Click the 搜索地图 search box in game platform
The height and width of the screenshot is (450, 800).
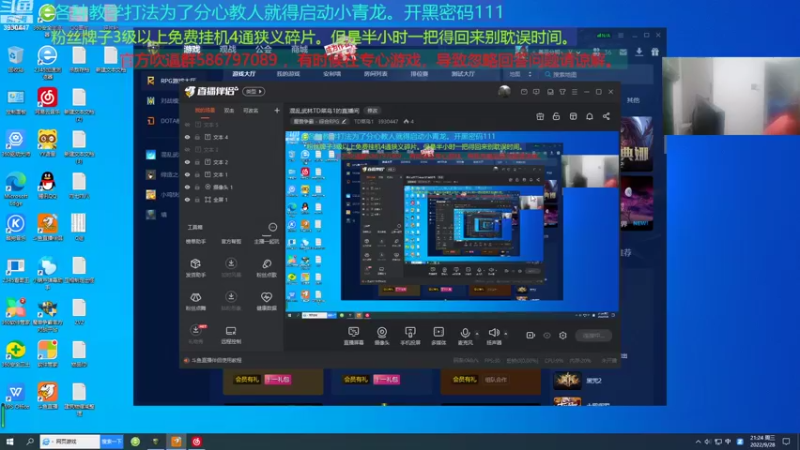(596, 74)
